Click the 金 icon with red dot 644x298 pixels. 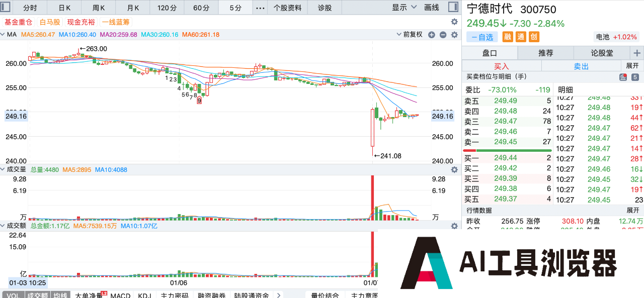tap(623, 77)
